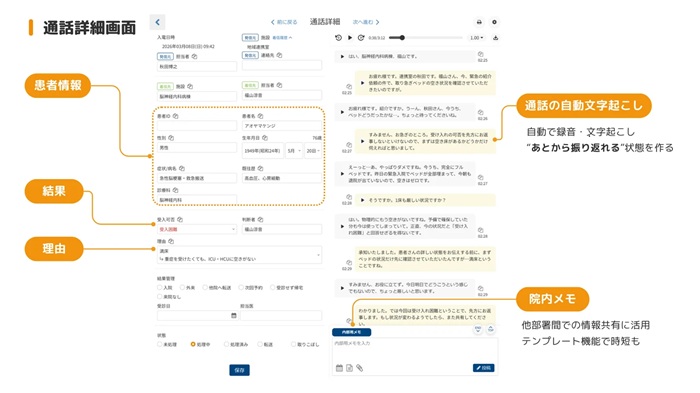The width and height of the screenshot is (700, 393).
Task: Open birth month dropdown showing 5月
Action: tap(294, 151)
